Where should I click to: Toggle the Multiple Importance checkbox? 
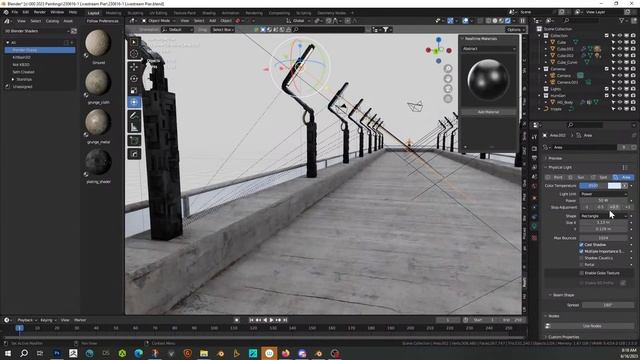click(x=581, y=251)
